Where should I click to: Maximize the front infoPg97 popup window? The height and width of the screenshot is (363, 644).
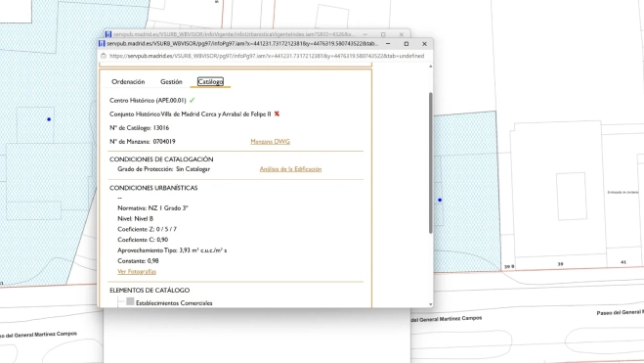(407, 44)
